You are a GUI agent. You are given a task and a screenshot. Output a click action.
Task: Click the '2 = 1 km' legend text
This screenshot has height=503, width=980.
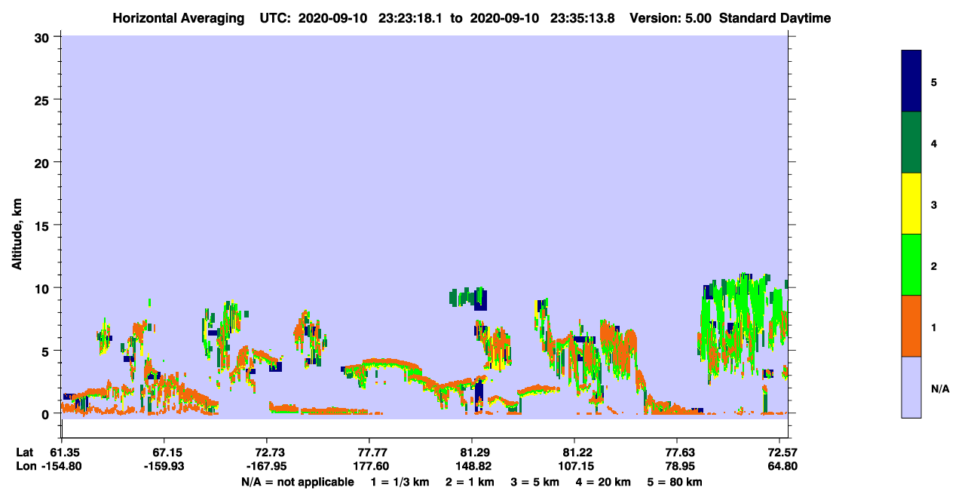[470, 482]
